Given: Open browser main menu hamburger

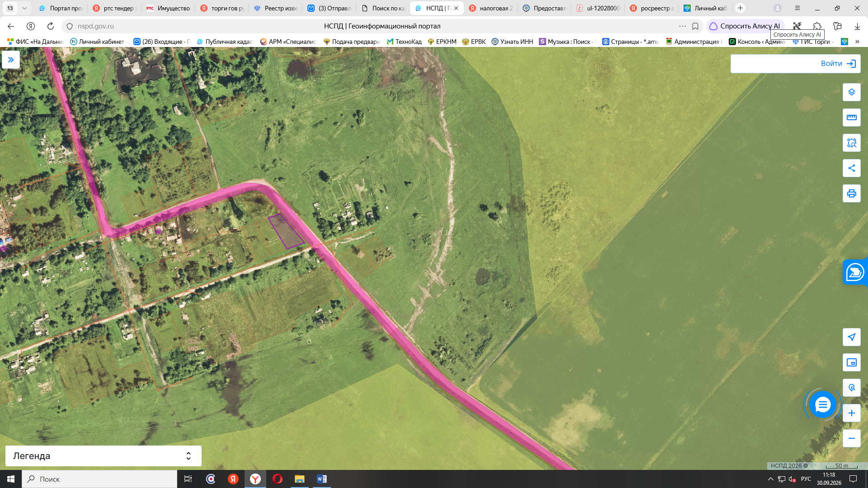Looking at the screenshot, I should tap(797, 8).
